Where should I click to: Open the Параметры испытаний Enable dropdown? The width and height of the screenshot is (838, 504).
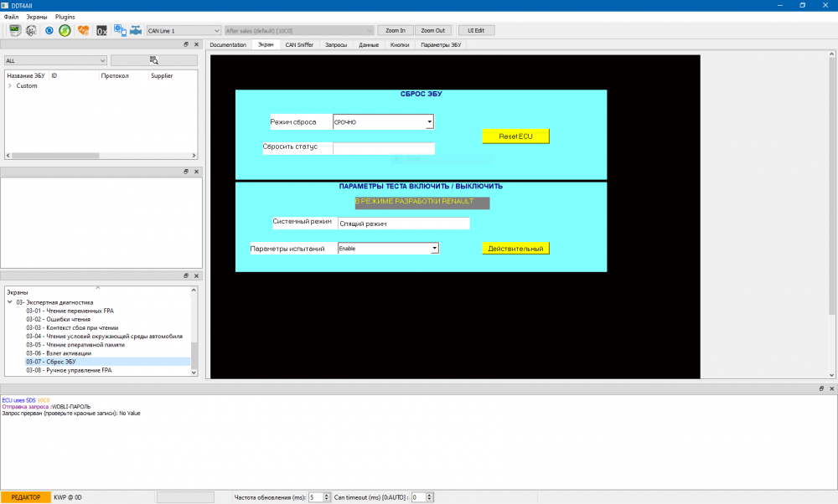[x=388, y=249]
